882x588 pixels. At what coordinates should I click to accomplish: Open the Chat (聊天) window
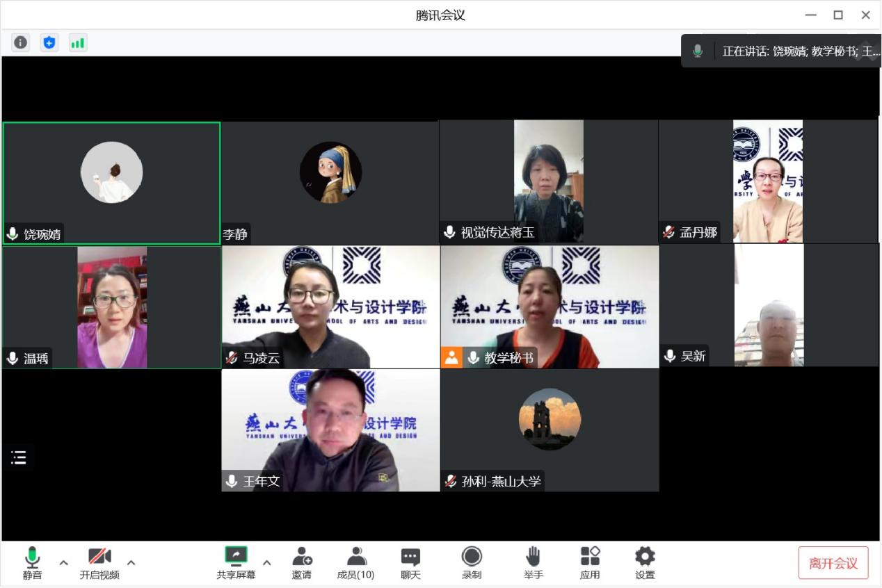[x=410, y=562]
